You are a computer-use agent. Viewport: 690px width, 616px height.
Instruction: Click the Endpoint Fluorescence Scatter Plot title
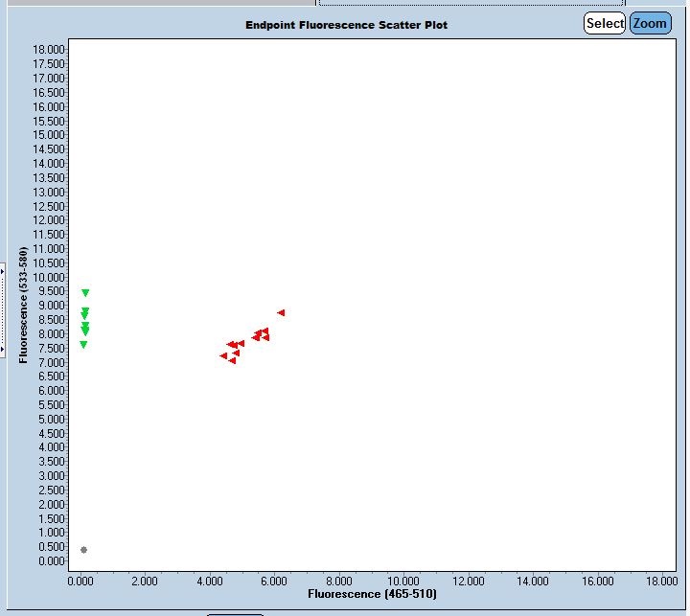pos(346,25)
